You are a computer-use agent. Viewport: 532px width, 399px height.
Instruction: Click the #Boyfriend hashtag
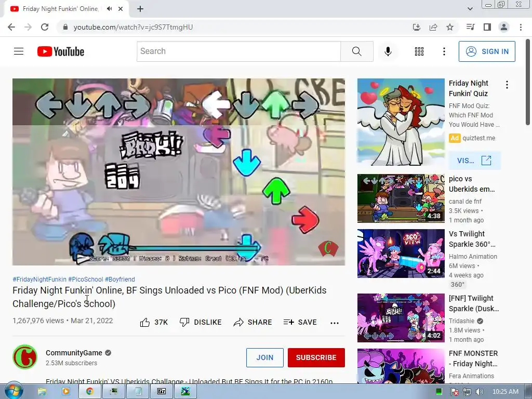tap(120, 279)
